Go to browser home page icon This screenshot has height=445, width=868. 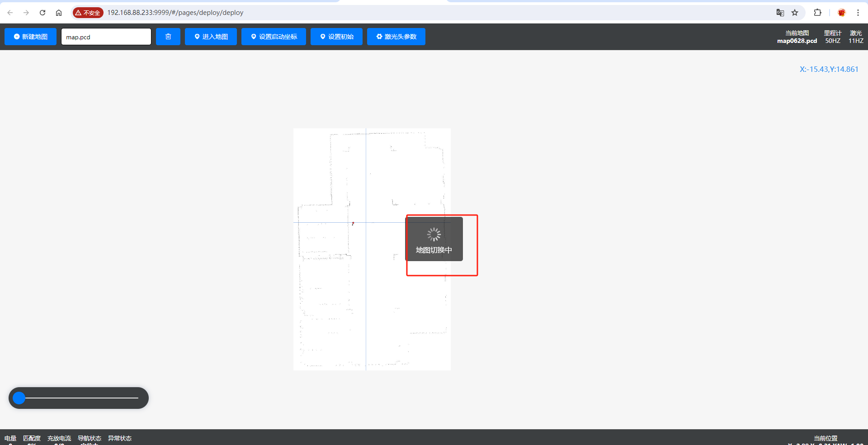pyautogui.click(x=59, y=13)
